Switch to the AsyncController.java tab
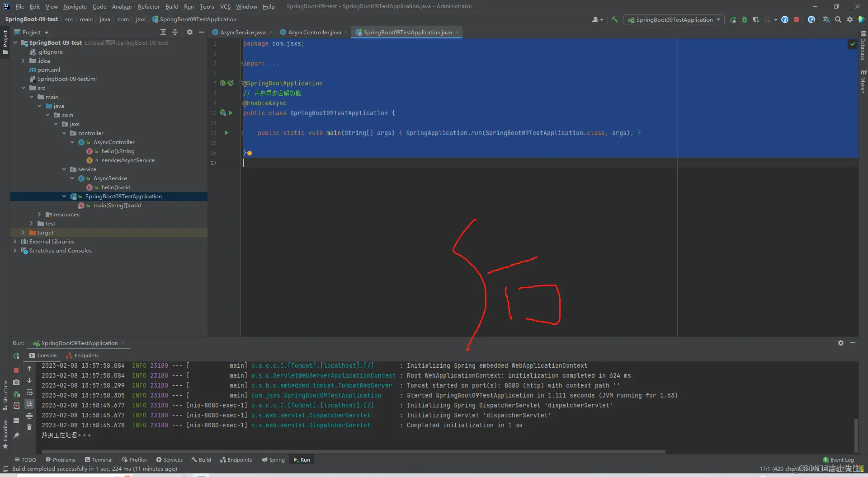 click(x=315, y=32)
